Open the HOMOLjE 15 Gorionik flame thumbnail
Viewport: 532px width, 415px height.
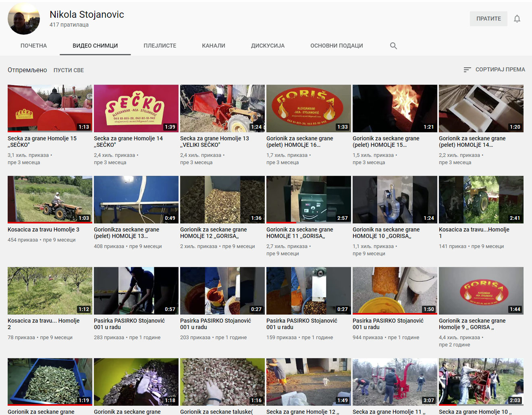395,108
